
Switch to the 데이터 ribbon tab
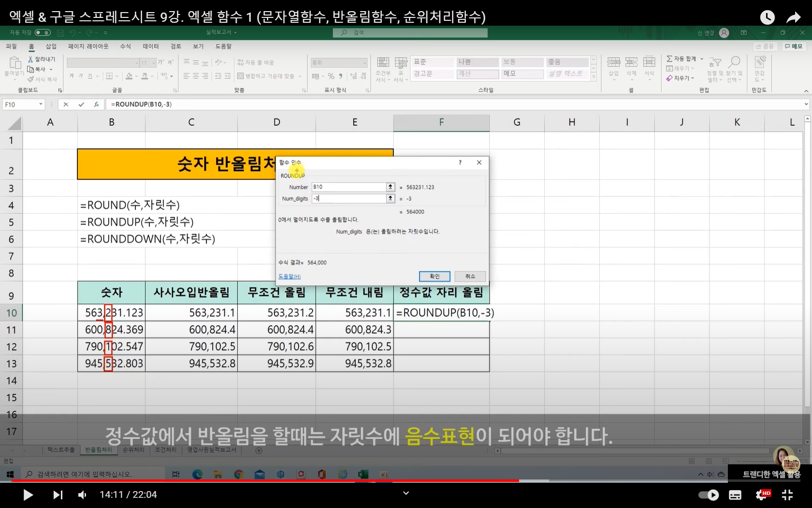click(151, 46)
